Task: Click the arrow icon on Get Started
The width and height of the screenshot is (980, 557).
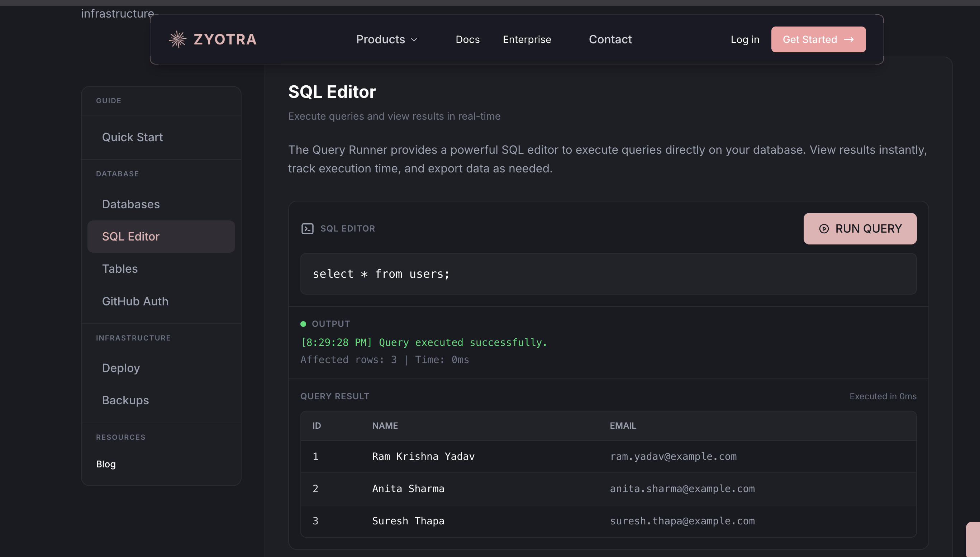Action: [849, 39]
